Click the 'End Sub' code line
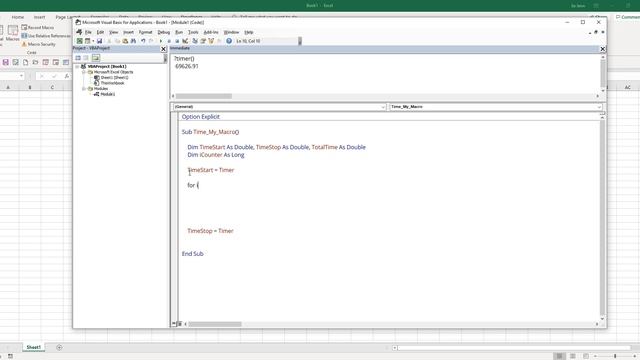The height and width of the screenshot is (360, 640). point(192,253)
